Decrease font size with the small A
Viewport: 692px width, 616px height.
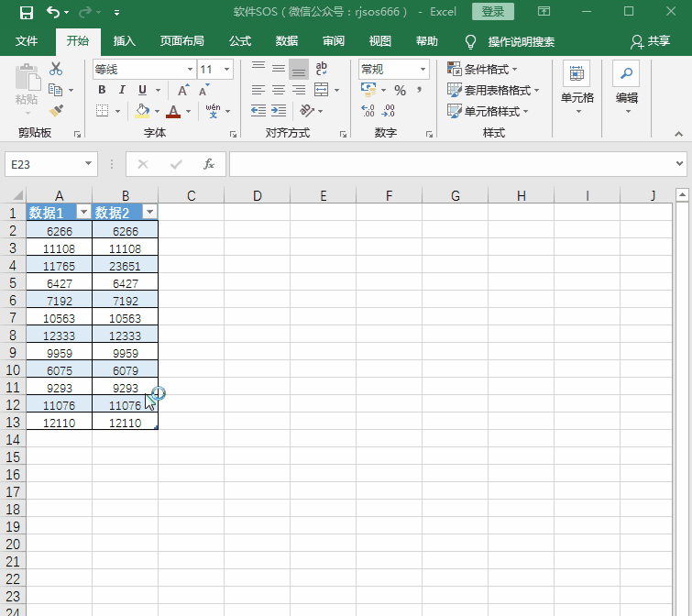tap(203, 90)
